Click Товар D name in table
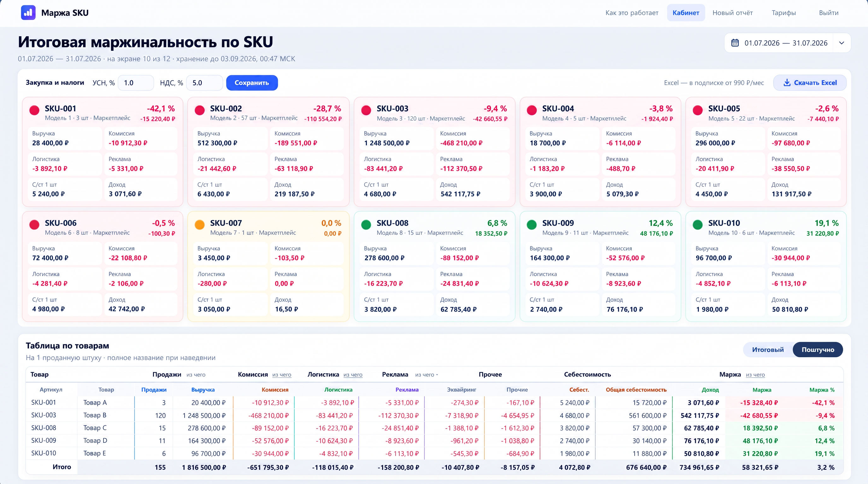Viewport: 868px width, 484px height. (x=95, y=441)
